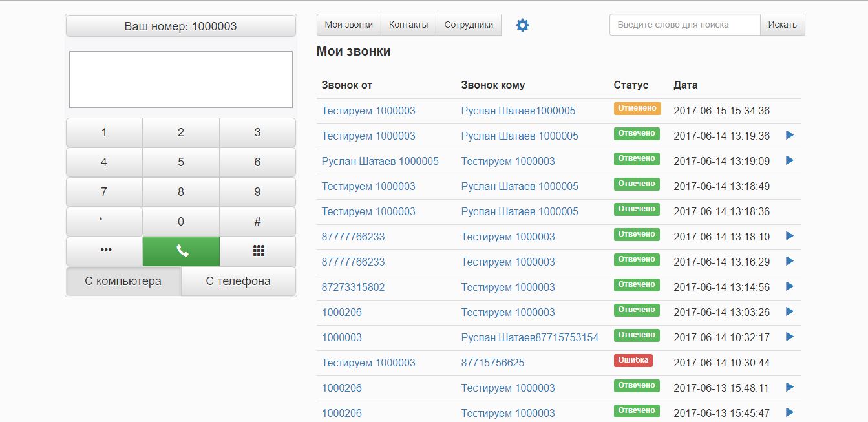Select the 'Мои звонки' tab
Viewport: 868px width, 422px height.
point(348,25)
